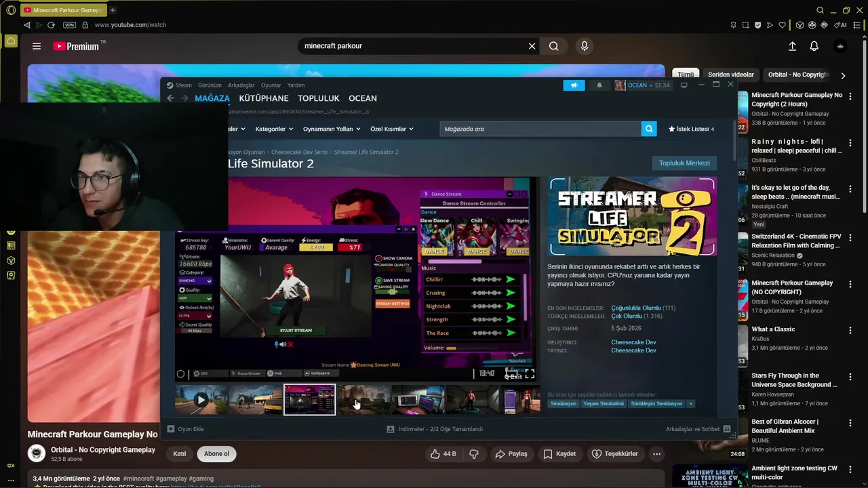Select the Tümü filter chip on YouTube
Viewport: 868px width, 488px height.
(686, 75)
